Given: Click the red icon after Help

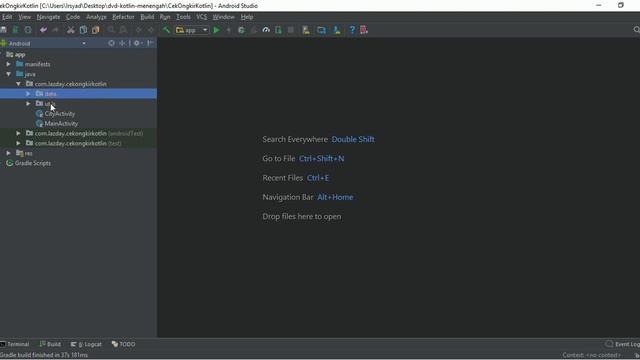Looking at the screenshot, I should 364,30.
